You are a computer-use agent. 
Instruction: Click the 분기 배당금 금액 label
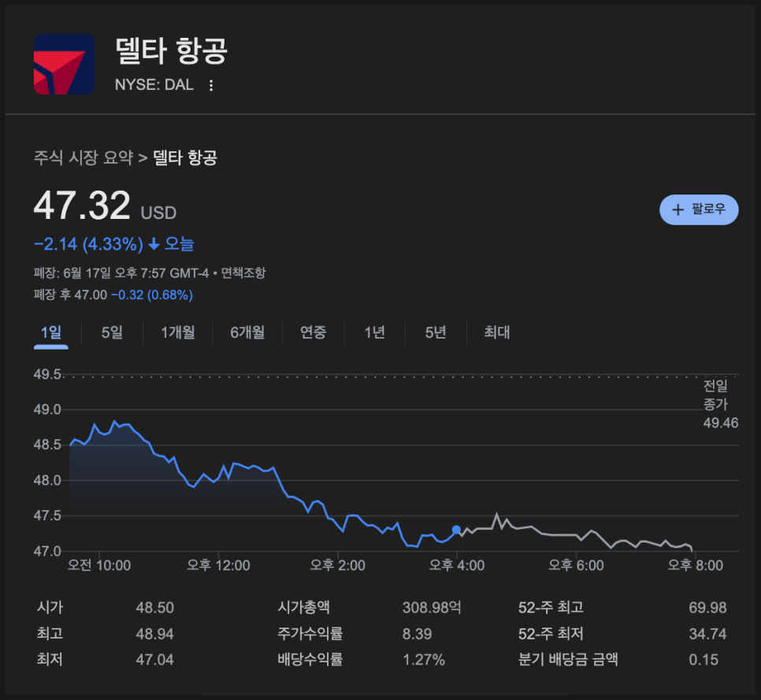point(568,659)
